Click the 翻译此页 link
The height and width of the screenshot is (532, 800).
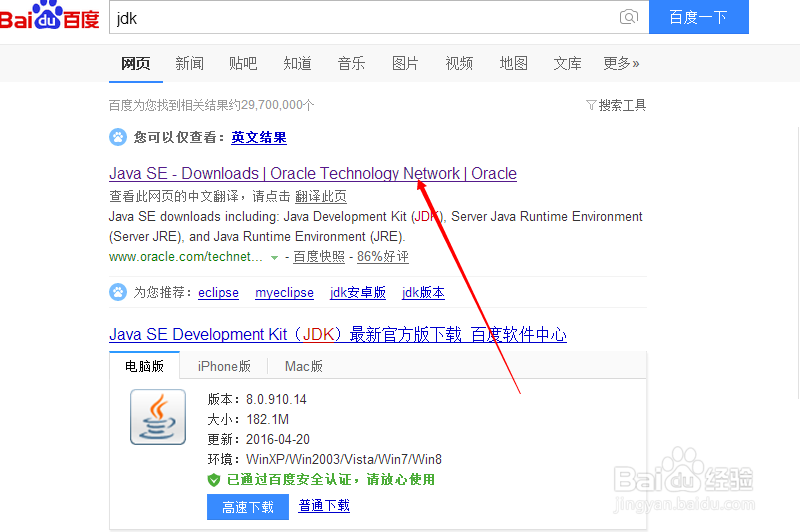click(x=321, y=196)
